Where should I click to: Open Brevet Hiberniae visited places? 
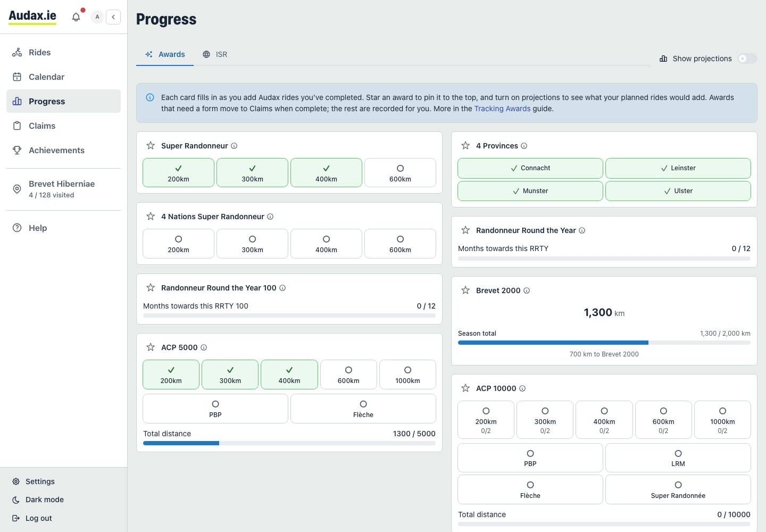[x=63, y=189]
